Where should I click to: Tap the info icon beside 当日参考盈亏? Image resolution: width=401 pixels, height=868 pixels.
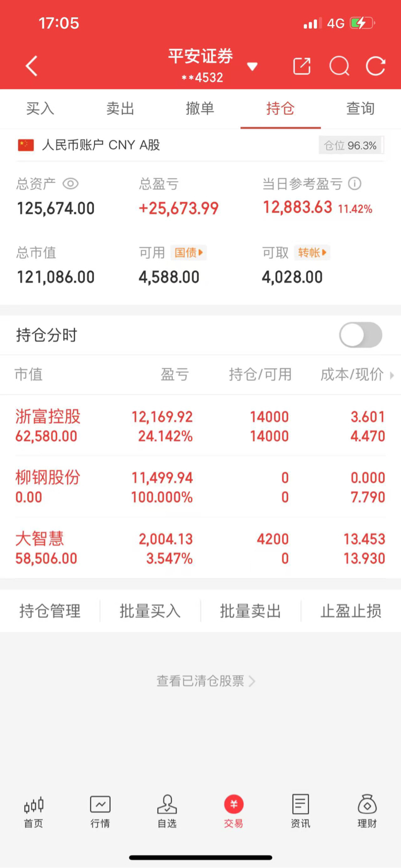355,184
